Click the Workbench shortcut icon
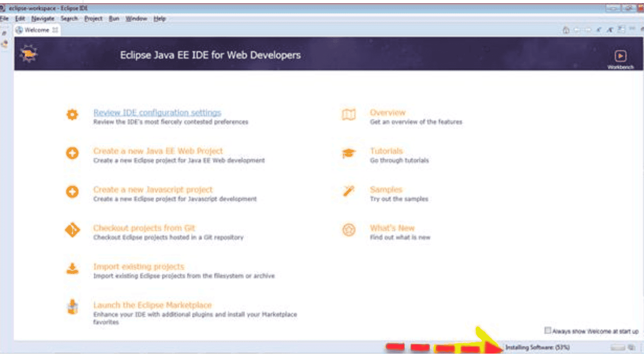 point(620,56)
